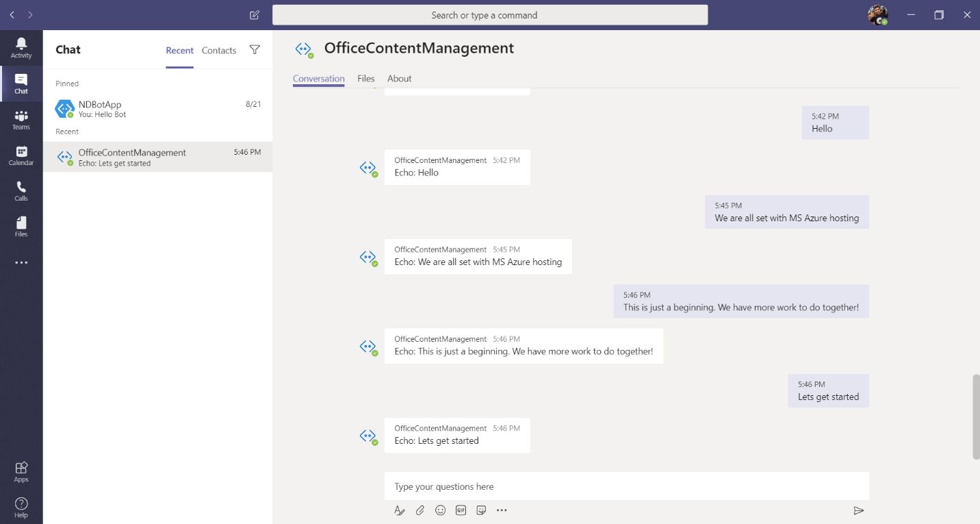Open the text Format options
980x524 pixels.
click(400, 510)
